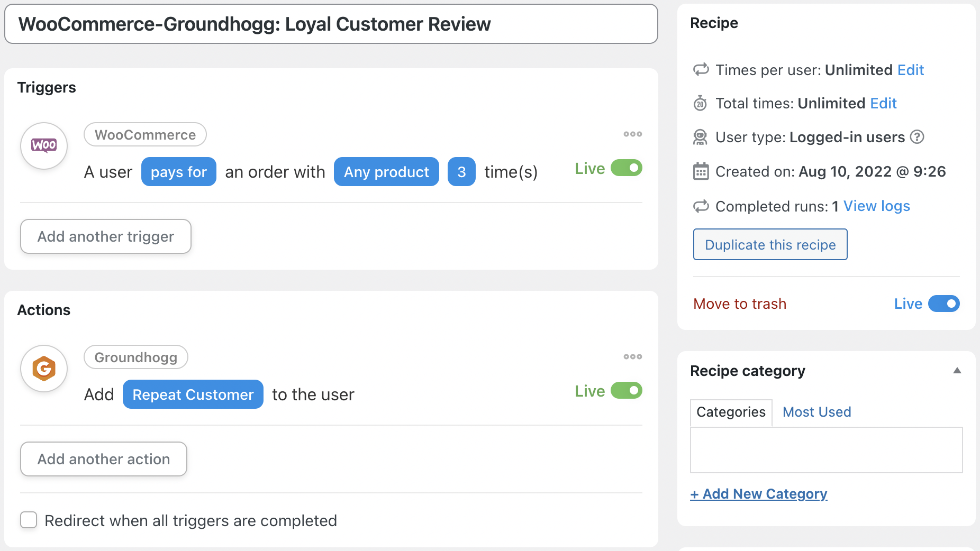Click the 'Recipe category' panel heading
980x551 pixels.
748,371
